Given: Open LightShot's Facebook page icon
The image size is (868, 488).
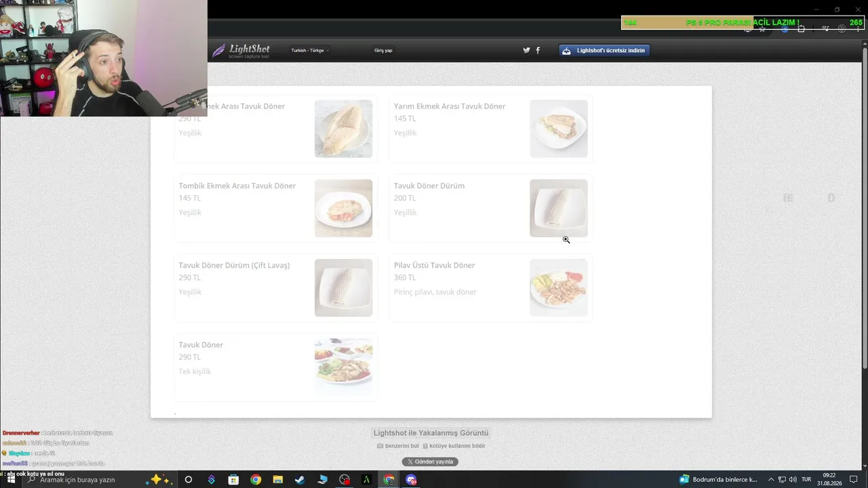Looking at the screenshot, I should coord(538,50).
